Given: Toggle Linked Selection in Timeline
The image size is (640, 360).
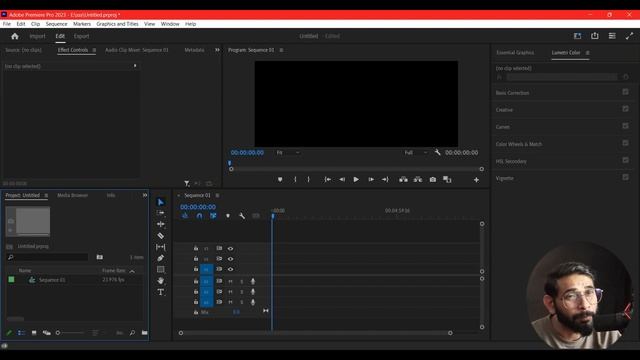Looking at the screenshot, I should (213, 216).
